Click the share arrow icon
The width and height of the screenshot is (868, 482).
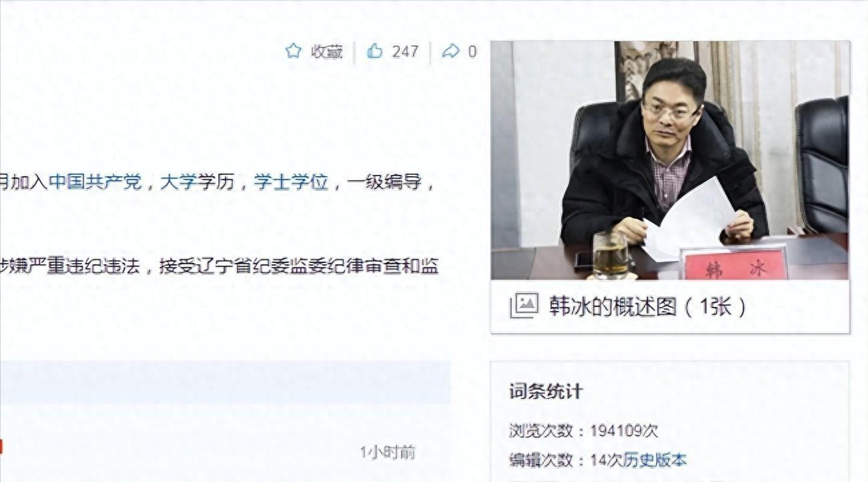451,51
